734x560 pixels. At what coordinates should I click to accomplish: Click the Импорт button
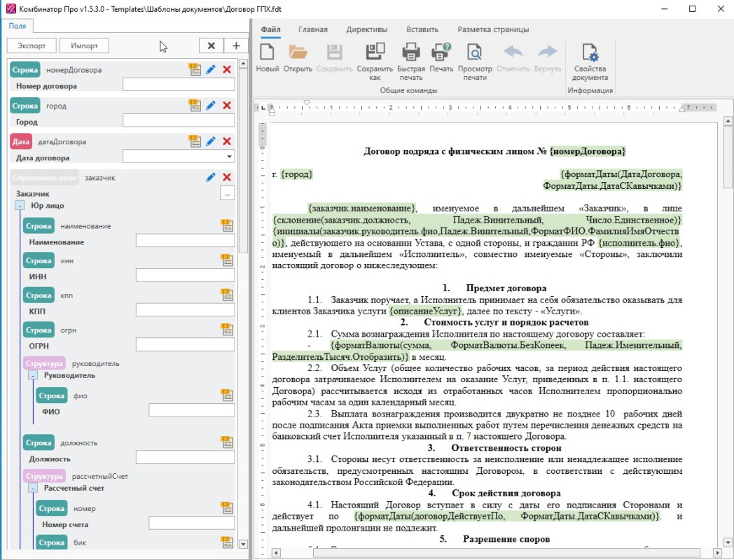click(x=84, y=45)
